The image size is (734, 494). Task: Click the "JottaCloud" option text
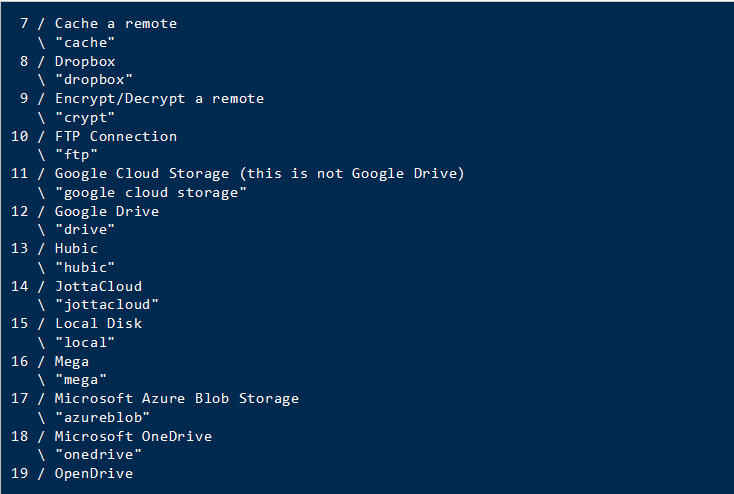(98, 286)
